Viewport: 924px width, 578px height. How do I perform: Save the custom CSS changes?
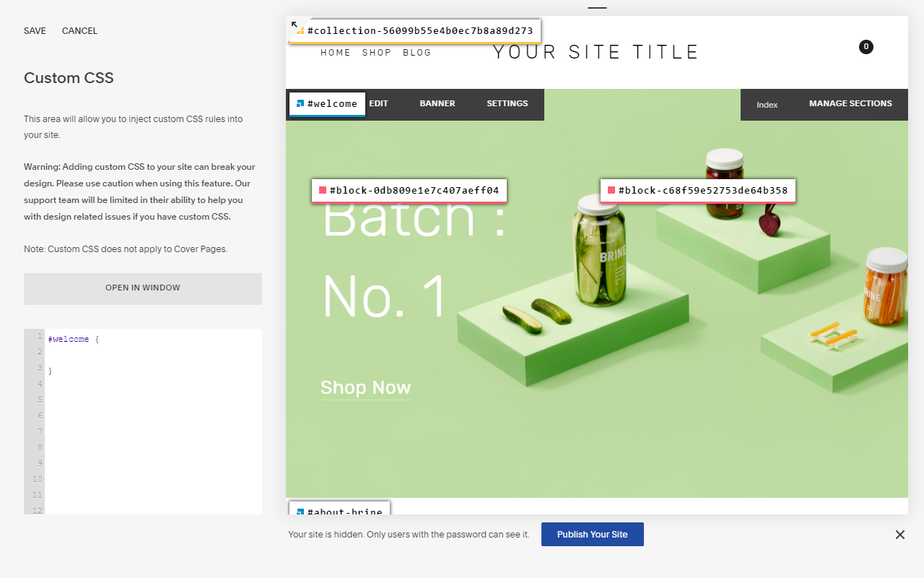click(34, 30)
